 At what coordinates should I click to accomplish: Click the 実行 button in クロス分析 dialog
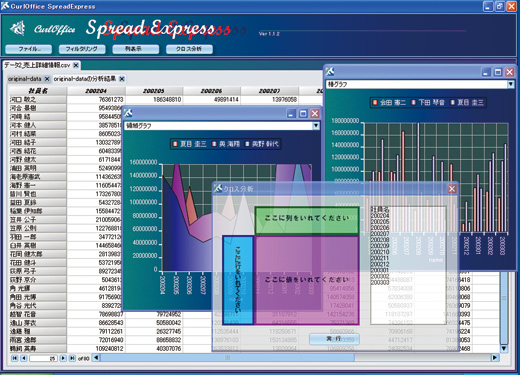pos(334,339)
